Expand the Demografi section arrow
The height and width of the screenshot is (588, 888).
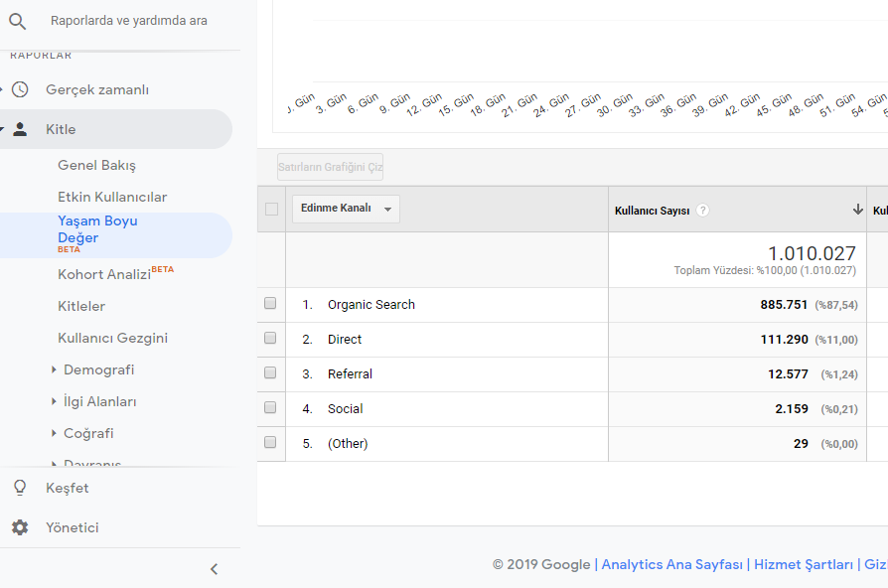pyautogui.click(x=54, y=369)
